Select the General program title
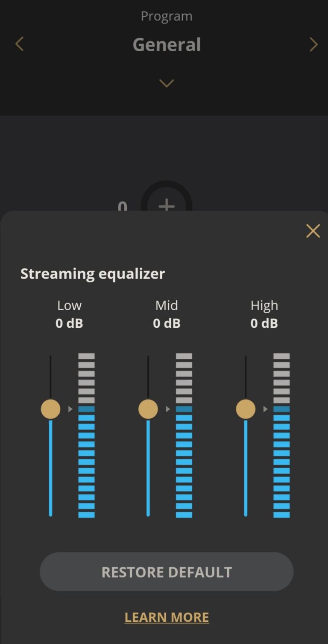This screenshot has width=328, height=644. pyautogui.click(x=167, y=44)
